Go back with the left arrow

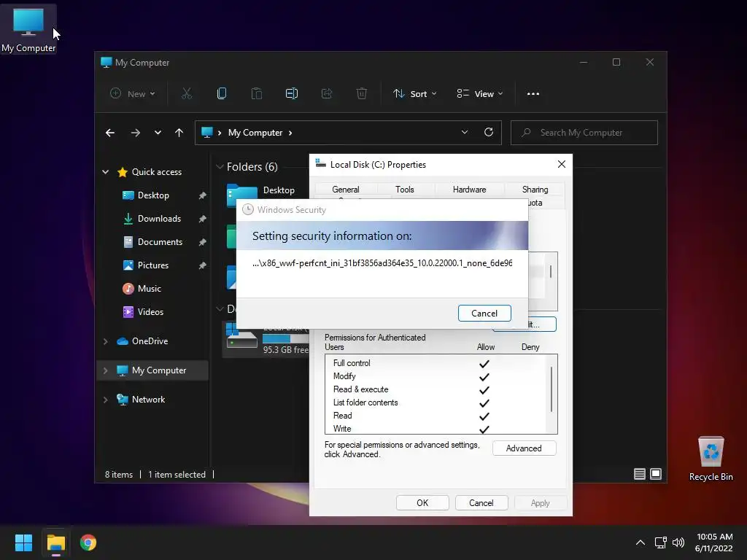tap(110, 133)
